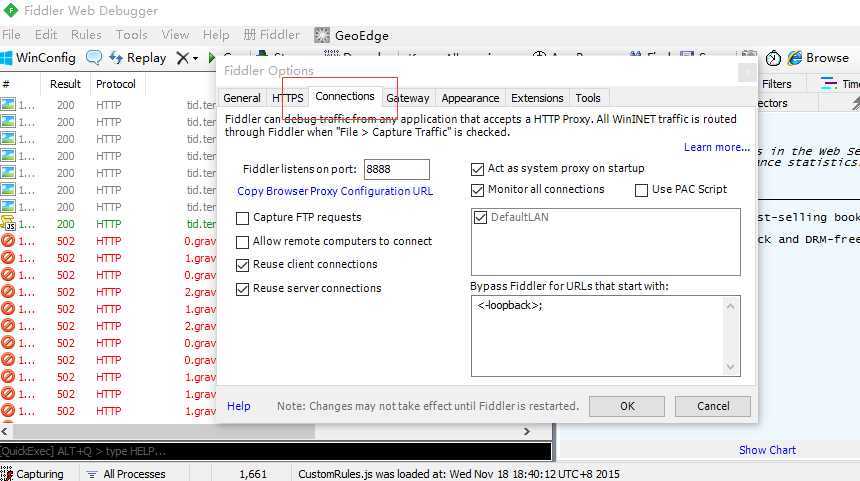The image size is (860, 481).
Task: Click the Help link in the dialog
Action: click(239, 406)
